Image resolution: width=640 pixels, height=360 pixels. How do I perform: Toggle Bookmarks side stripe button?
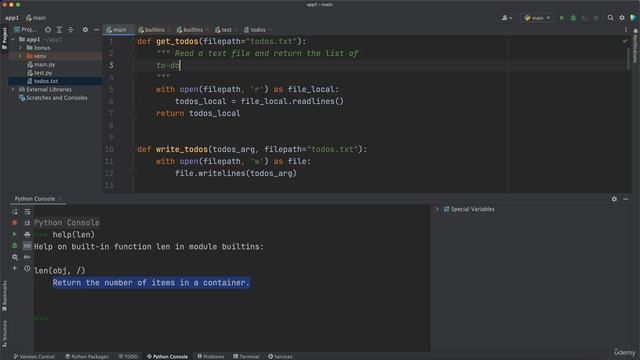pyautogui.click(x=4, y=296)
